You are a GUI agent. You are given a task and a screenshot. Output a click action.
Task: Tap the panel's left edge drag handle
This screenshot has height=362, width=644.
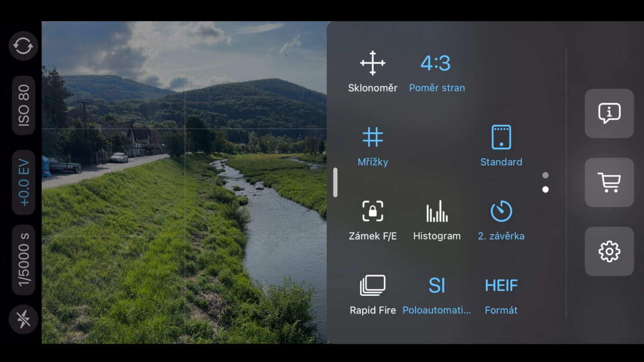(335, 182)
